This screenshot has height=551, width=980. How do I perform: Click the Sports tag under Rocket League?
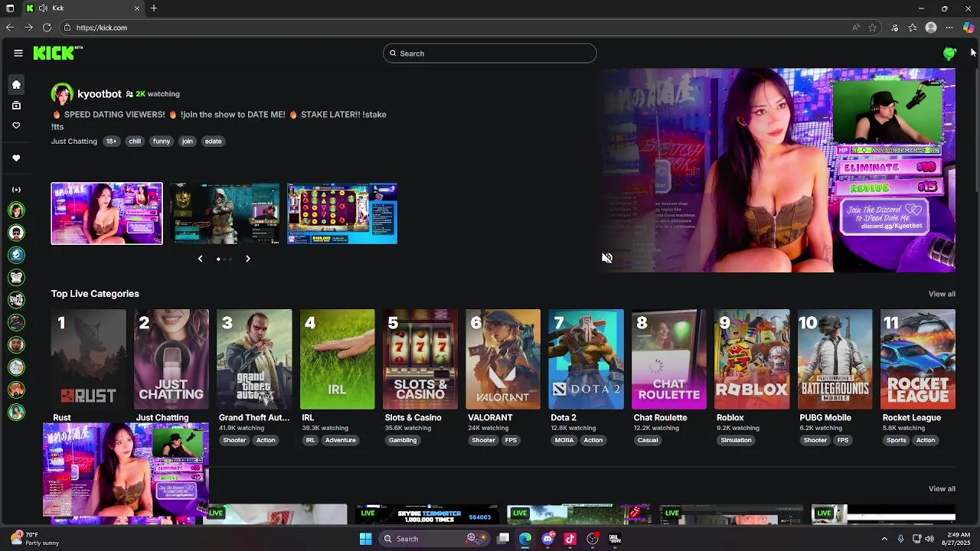(897, 440)
